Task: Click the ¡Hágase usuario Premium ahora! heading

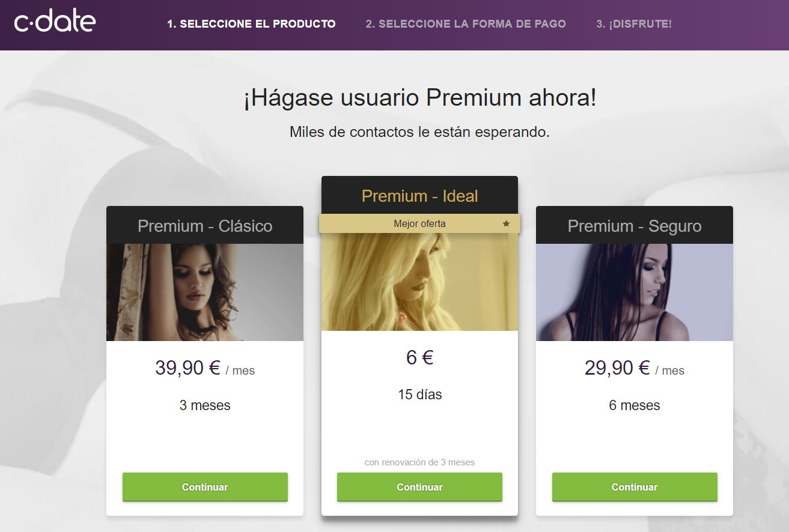Action: point(419,98)
